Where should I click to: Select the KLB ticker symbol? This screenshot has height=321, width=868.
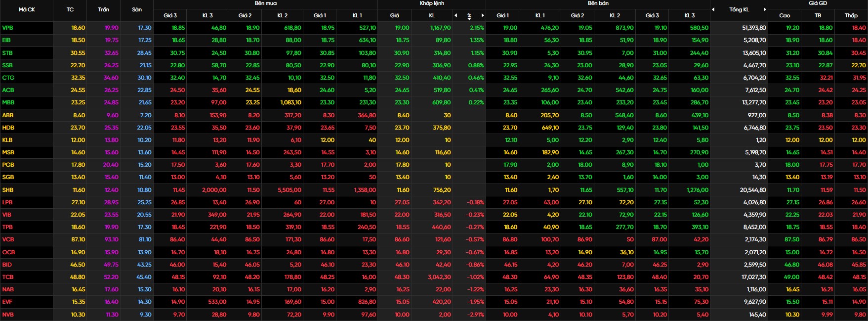[x=7, y=140]
